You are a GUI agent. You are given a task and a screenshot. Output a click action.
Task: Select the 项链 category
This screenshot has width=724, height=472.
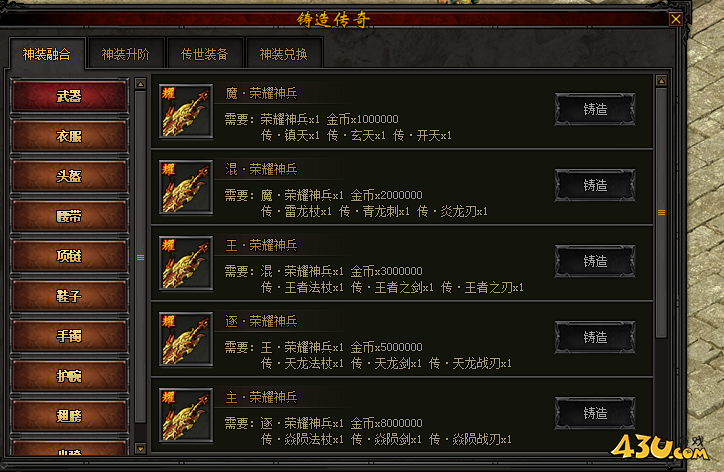69,256
